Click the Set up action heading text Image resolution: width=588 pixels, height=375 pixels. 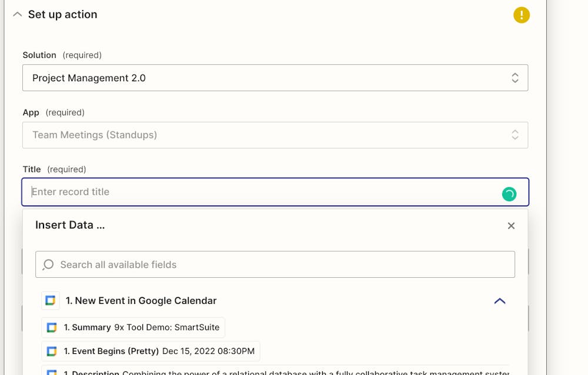click(63, 15)
